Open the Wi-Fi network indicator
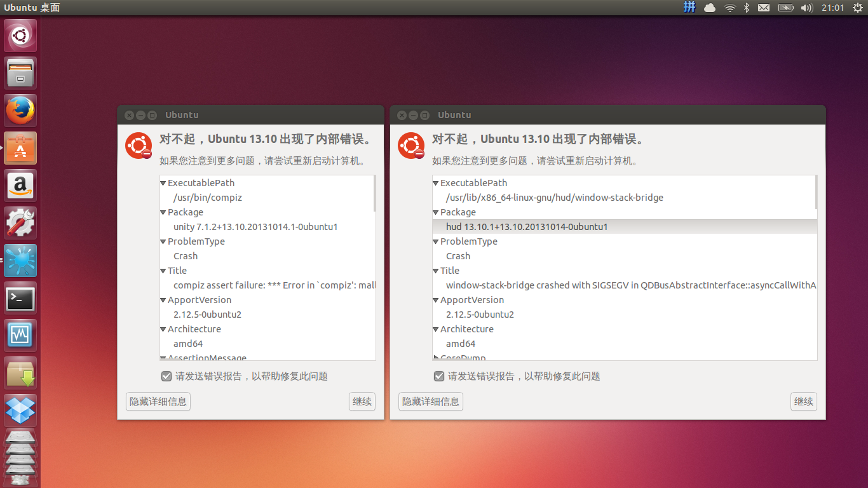Viewport: 868px width, 488px height. pos(730,8)
